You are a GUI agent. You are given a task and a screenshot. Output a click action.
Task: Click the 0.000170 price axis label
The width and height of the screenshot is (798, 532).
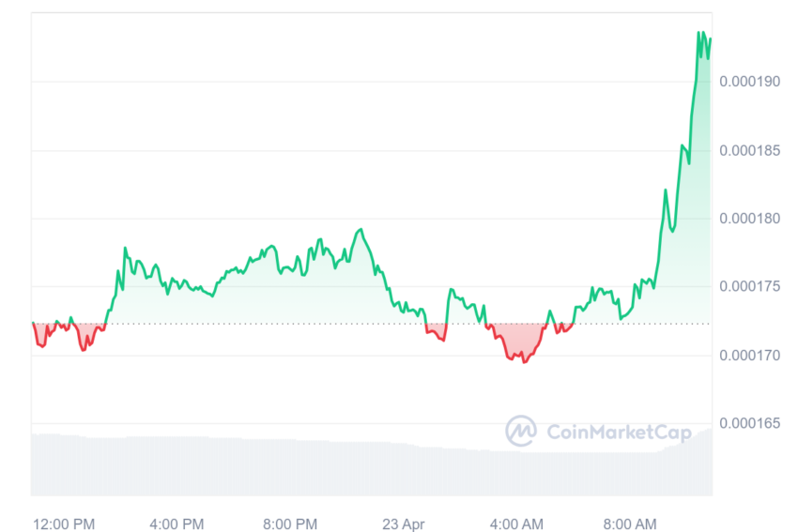[x=750, y=356]
